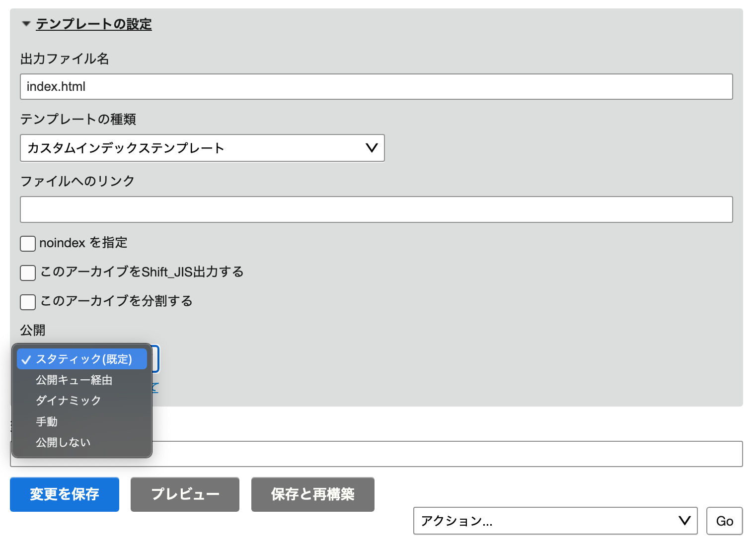
Task: Open the アクション... dropdown
Action: click(x=555, y=521)
